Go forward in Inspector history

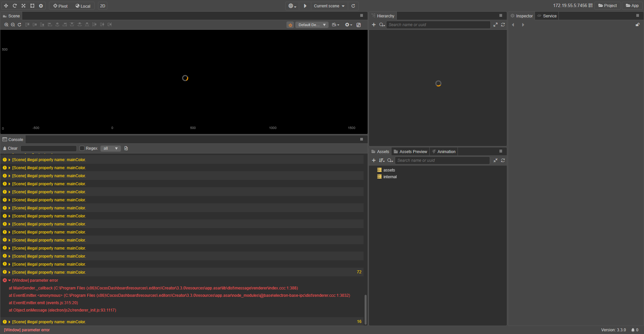click(523, 25)
